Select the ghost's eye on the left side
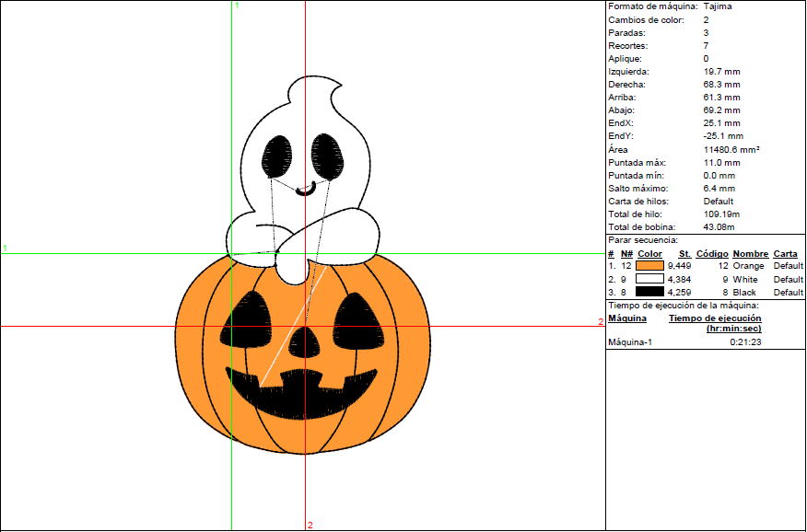Screen dimensions: 807x532 [278, 155]
